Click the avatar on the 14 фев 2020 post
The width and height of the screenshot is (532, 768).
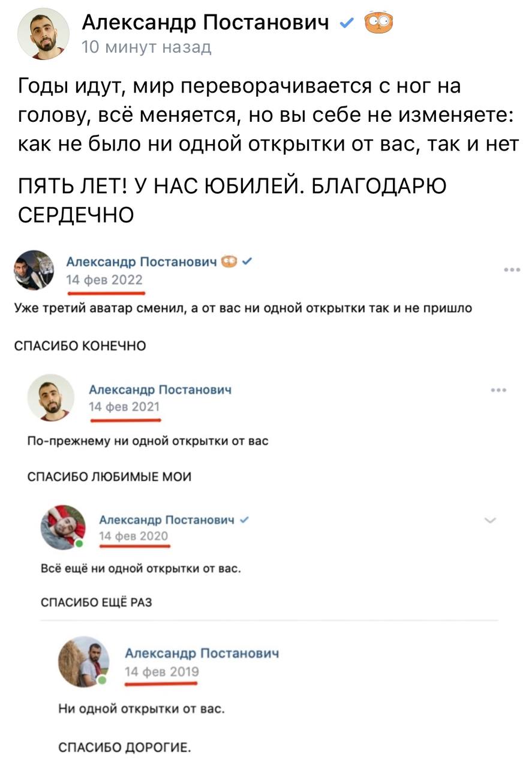62,527
